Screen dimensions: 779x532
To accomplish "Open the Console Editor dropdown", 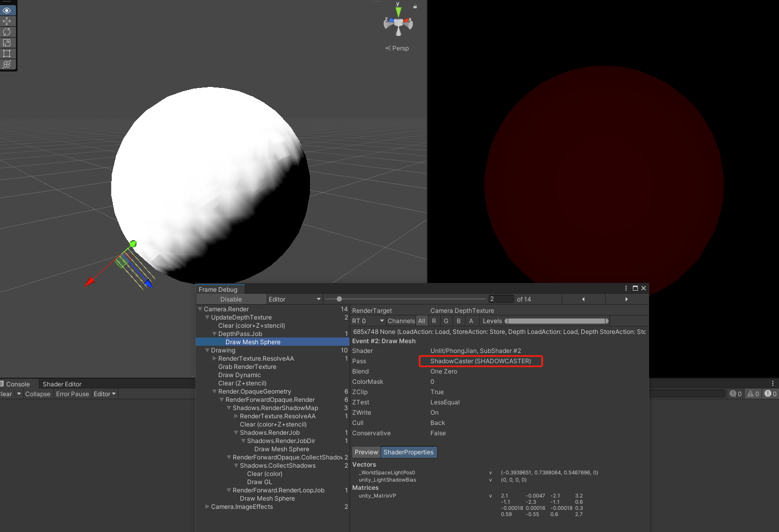I will coord(105,394).
